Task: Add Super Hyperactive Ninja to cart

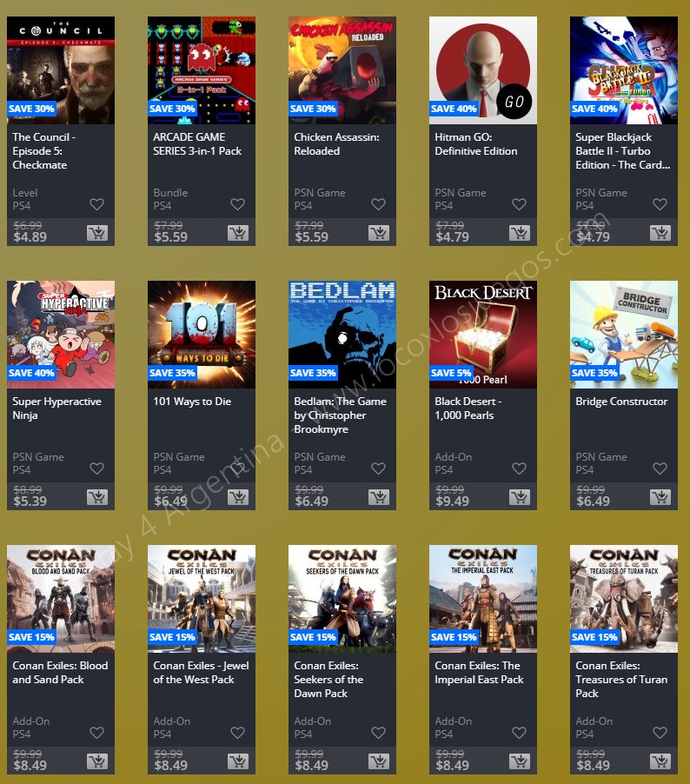Action: click(97, 497)
